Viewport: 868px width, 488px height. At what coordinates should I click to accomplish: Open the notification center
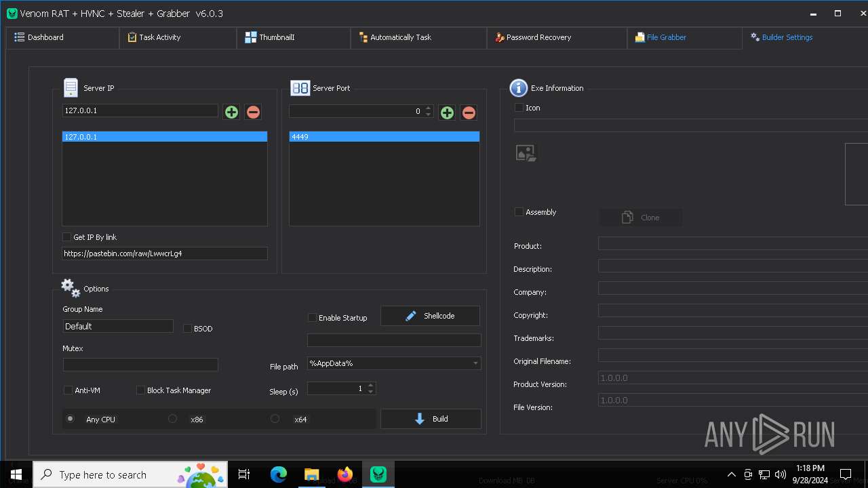(846, 474)
